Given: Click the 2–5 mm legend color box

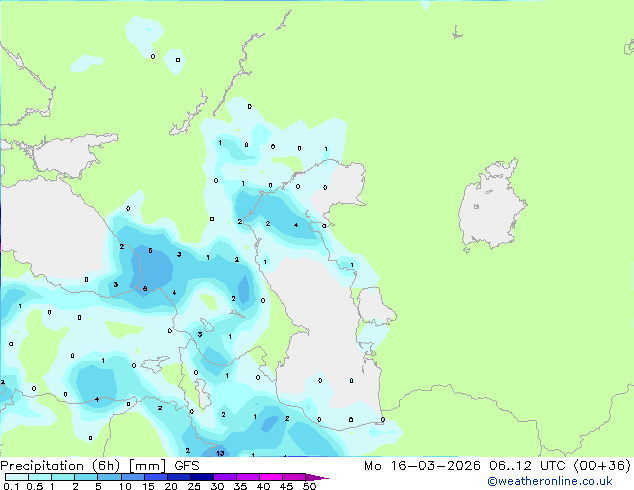Looking at the screenshot, I should (86, 477).
